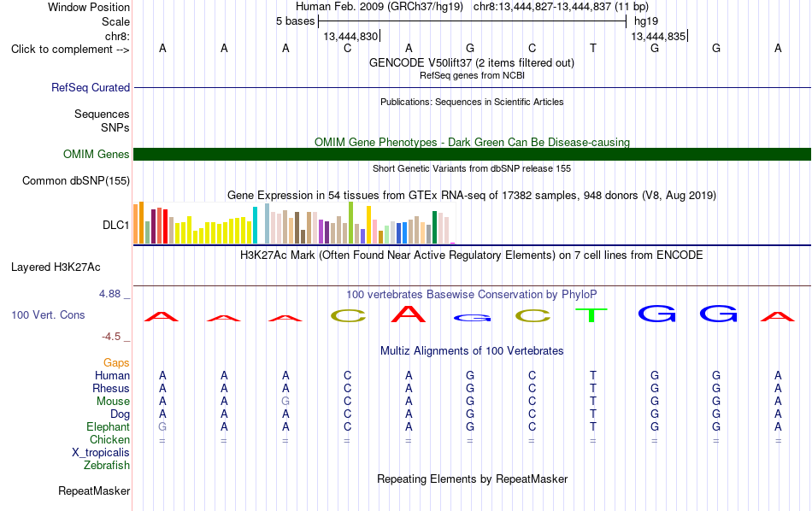Click the H3K27Ac Mark ENCODE track title
The image size is (812, 511).
tap(471, 255)
